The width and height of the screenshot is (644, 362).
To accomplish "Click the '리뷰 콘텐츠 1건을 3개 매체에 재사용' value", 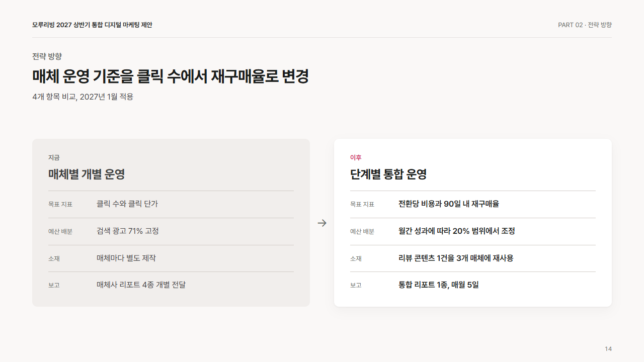I will 456,258.
